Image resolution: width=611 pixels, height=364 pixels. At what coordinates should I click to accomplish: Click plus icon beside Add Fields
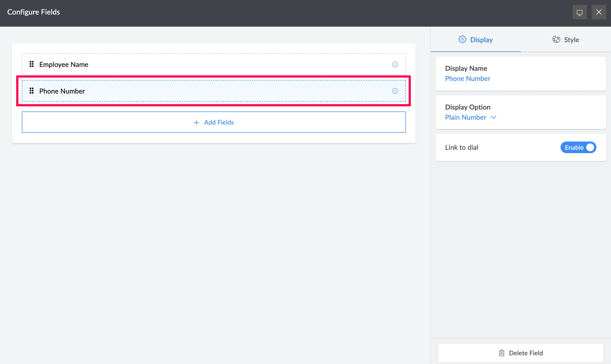coord(196,122)
